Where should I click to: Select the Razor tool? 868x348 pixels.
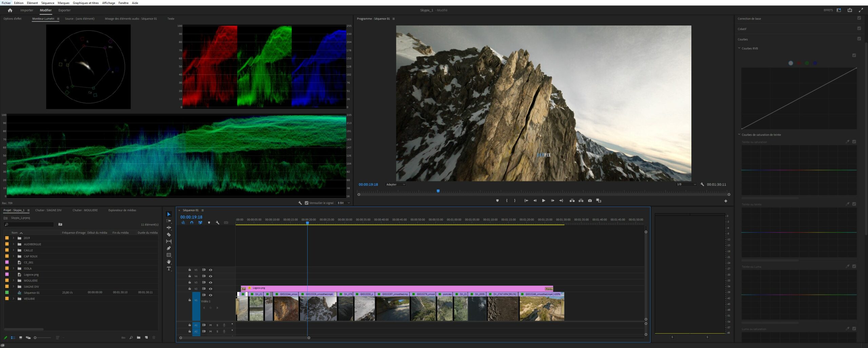[x=169, y=234]
